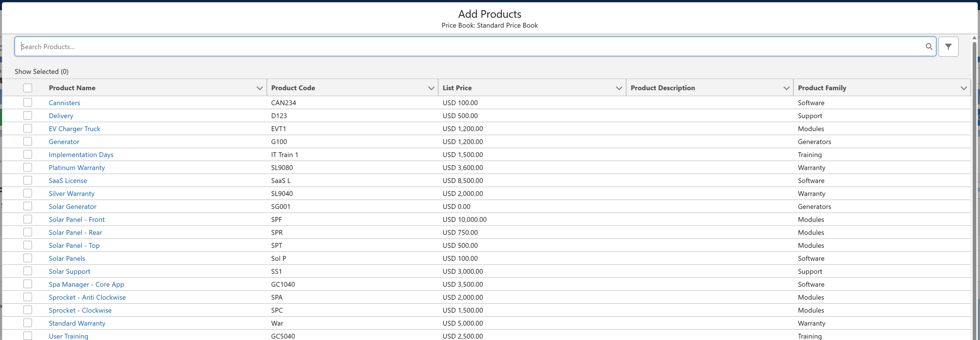Click Show Selected (0) link
Screen dimensions: 980x340
click(x=42, y=71)
